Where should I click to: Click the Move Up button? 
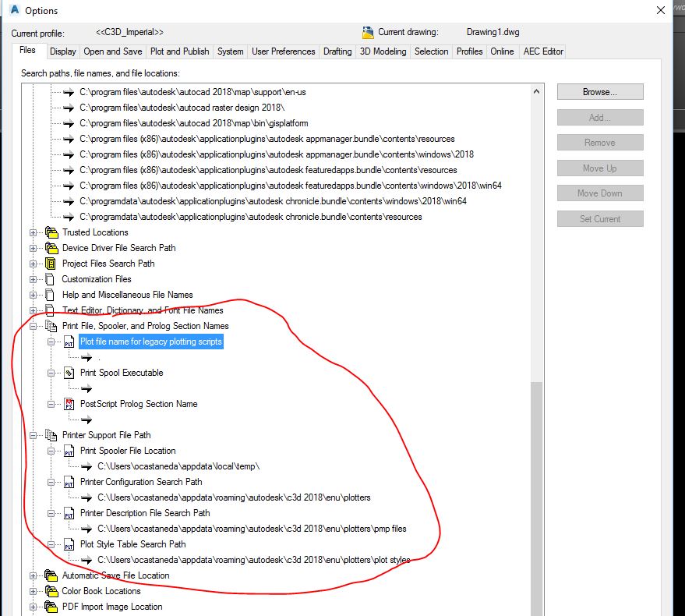click(600, 168)
